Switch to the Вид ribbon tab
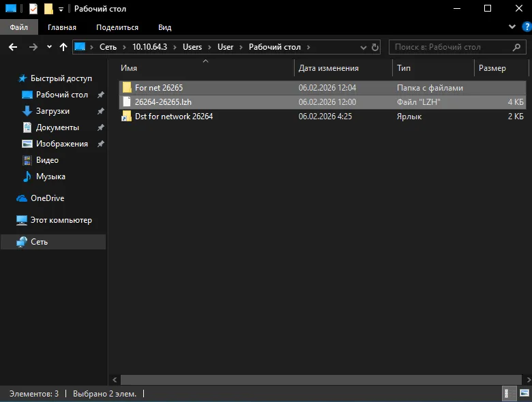The width and height of the screenshot is (532, 402). click(164, 27)
